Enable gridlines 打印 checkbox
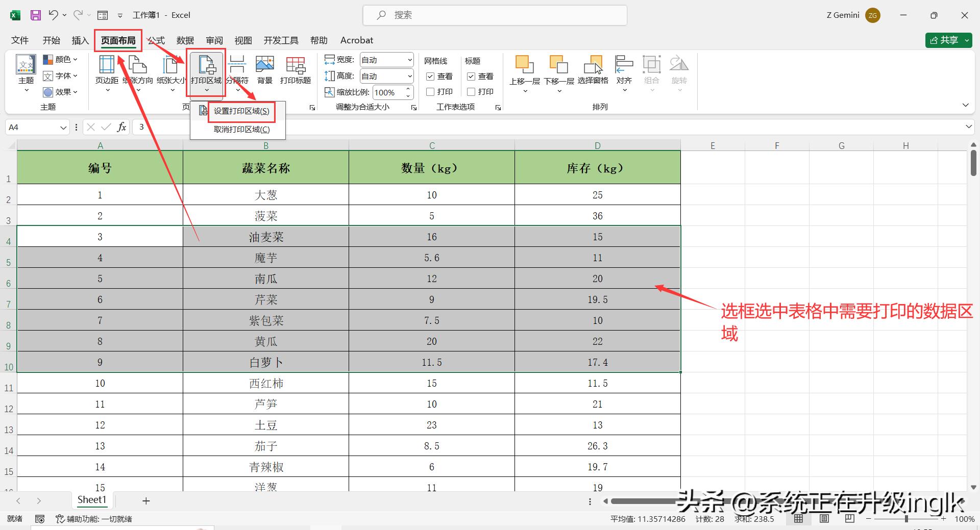980x530 pixels. pos(430,92)
